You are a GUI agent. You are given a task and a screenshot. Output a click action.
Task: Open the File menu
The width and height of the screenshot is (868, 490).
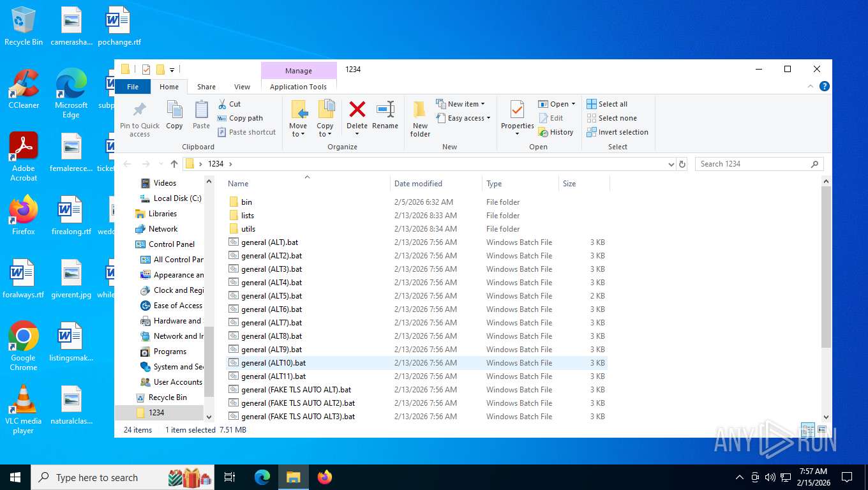(x=133, y=87)
